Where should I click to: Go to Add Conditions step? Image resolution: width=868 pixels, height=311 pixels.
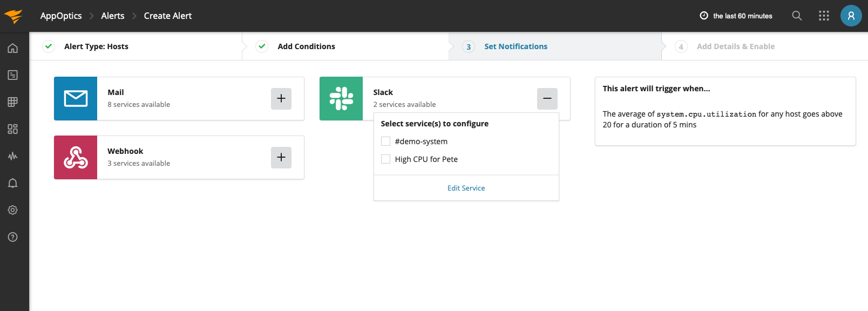(307, 46)
